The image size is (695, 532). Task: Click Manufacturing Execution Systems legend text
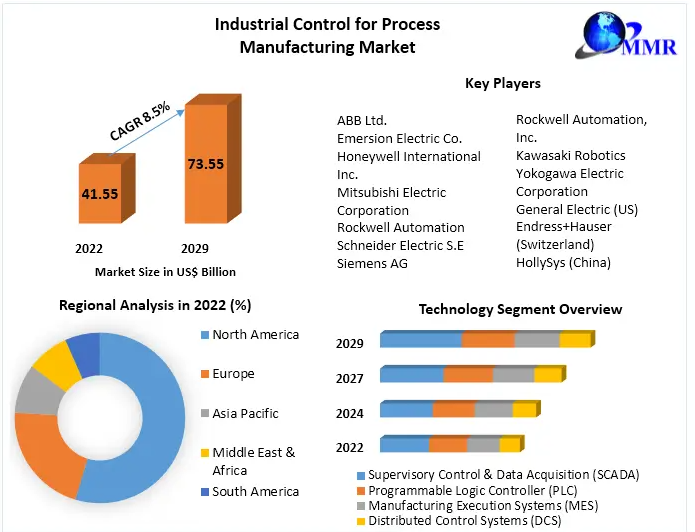point(483,506)
